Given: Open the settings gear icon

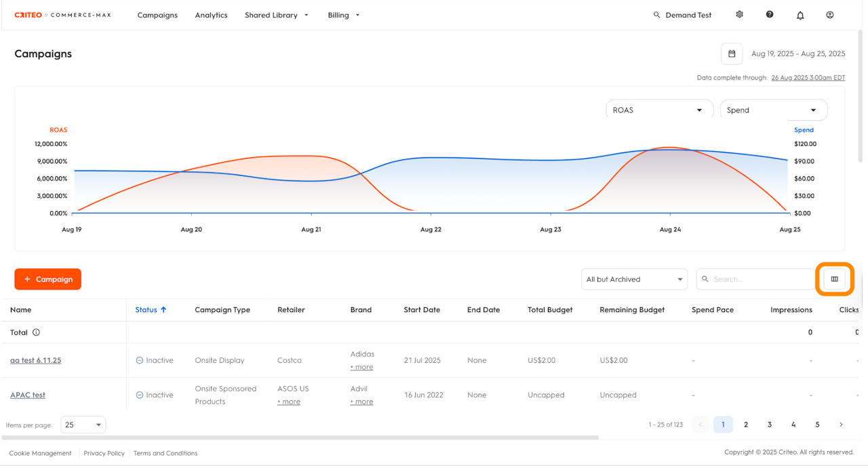Looking at the screenshot, I should (739, 14).
